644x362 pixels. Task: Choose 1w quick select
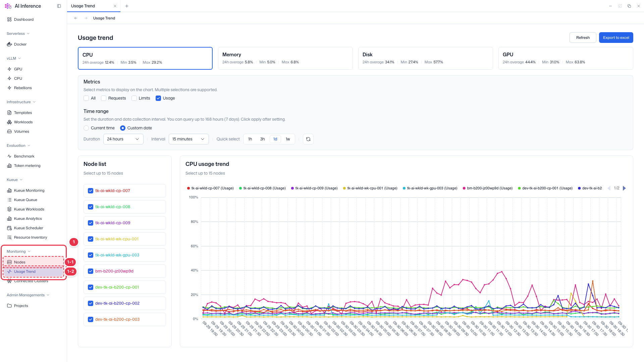(x=288, y=139)
